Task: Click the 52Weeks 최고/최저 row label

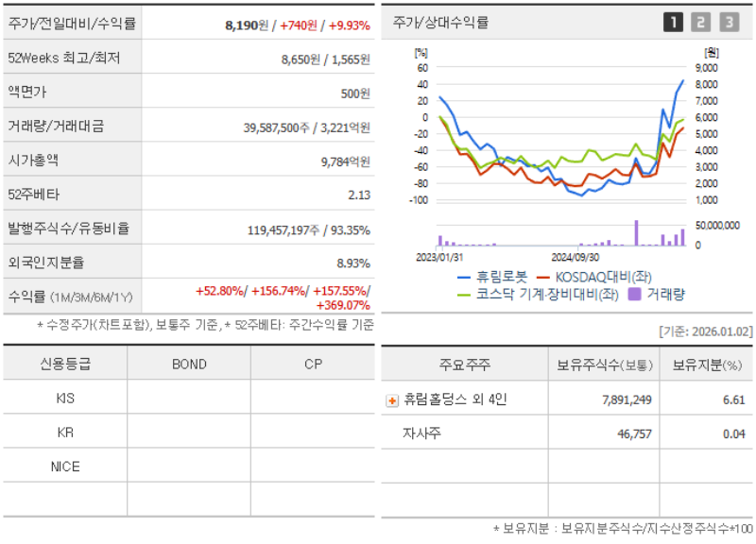Action: pyautogui.click(x=63, y=58)
